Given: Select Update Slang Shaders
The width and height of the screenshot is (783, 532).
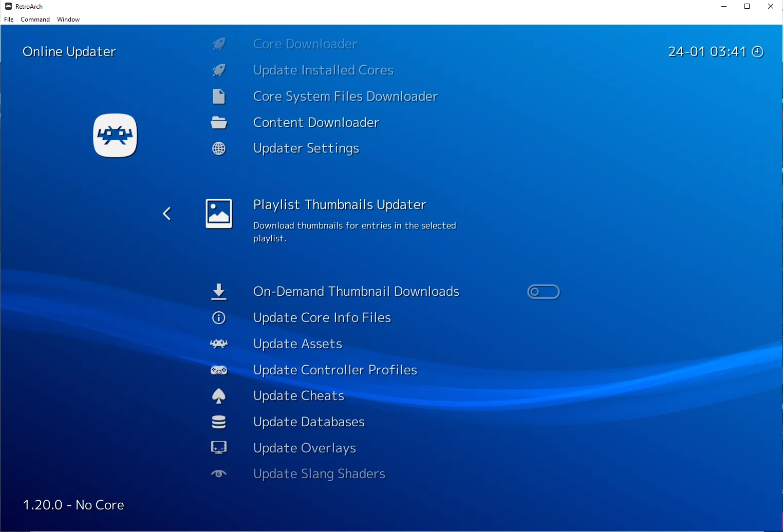Looking at the screenshot, I should 319,474.
